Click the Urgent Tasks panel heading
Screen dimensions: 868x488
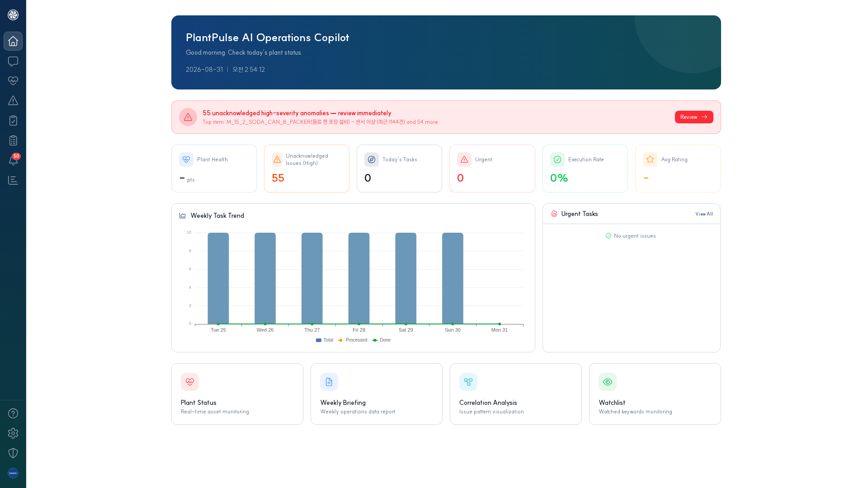coord(580,214)
